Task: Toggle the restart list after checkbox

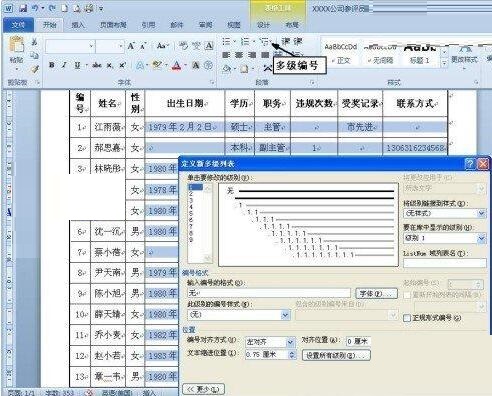Action: (407, 295)
